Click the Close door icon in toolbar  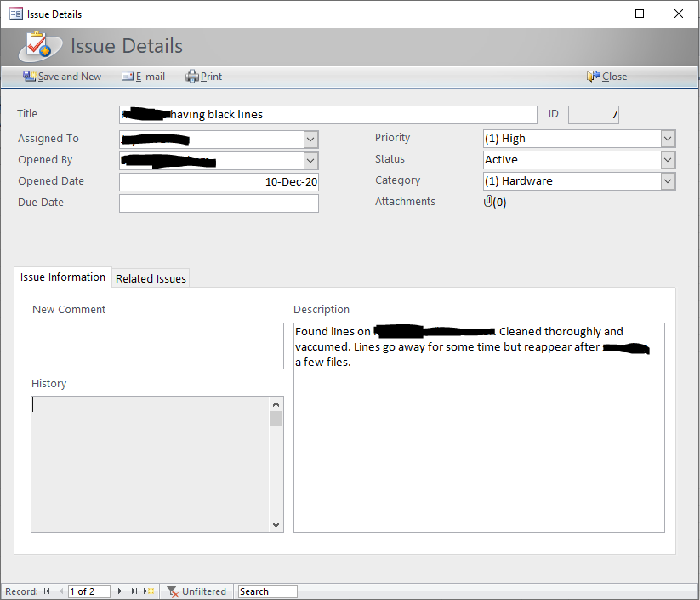click(594, 77)
